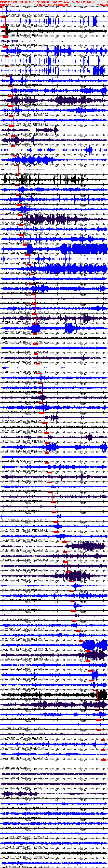Screen dimensions: 108x868
Task: Click the event ID 60888287 in header
Action: (6, 2)
